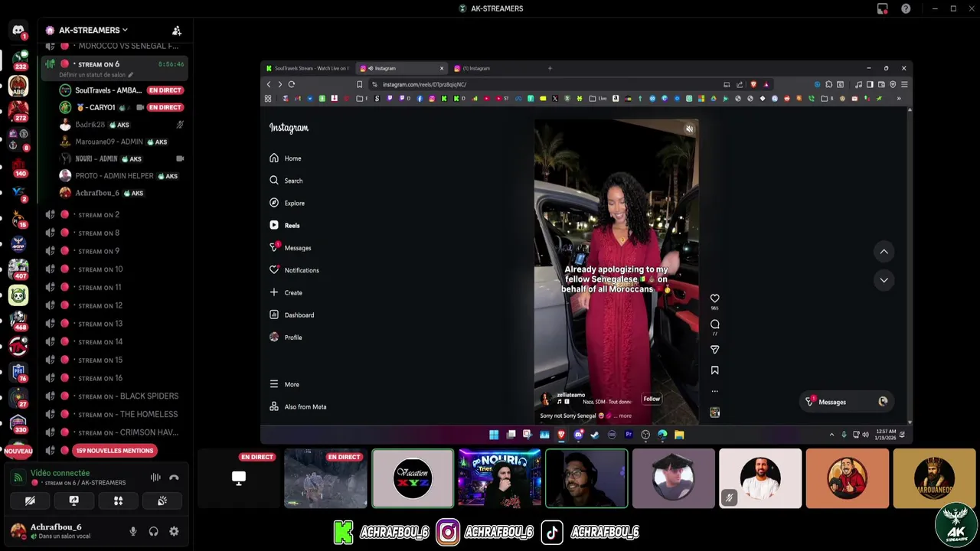Select CARYO1 in the voice channel

point(121,107)
